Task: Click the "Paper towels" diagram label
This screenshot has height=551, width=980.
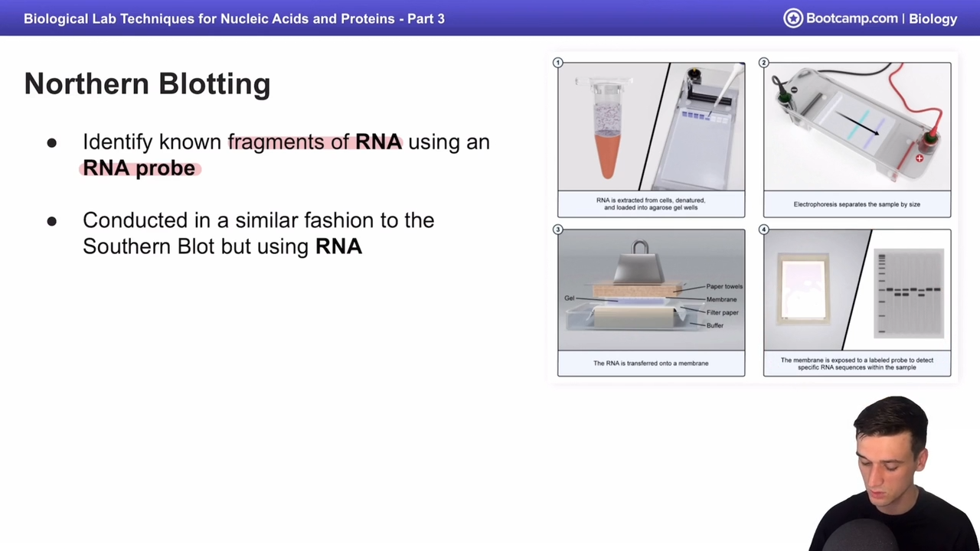Action: point(724,286)
